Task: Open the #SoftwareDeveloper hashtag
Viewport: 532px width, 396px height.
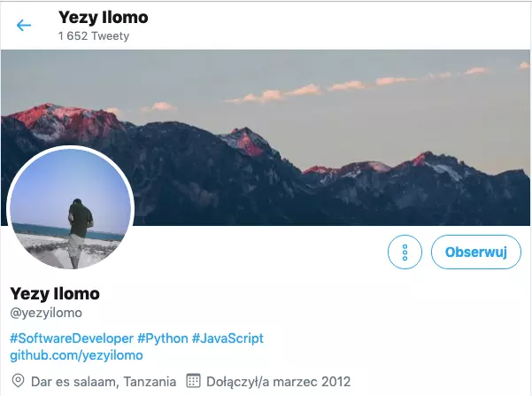Action: [x=72, y=338]
